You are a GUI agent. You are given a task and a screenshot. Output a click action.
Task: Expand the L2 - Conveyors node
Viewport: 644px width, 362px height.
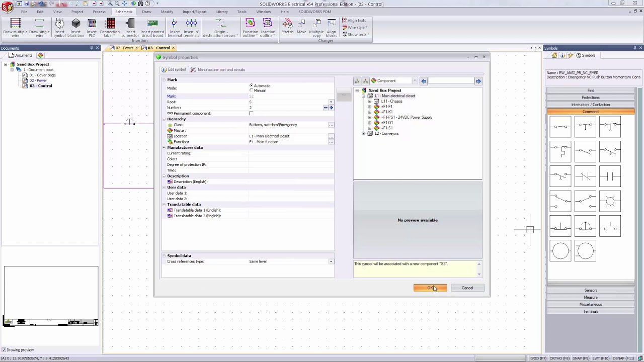[363, 134]
